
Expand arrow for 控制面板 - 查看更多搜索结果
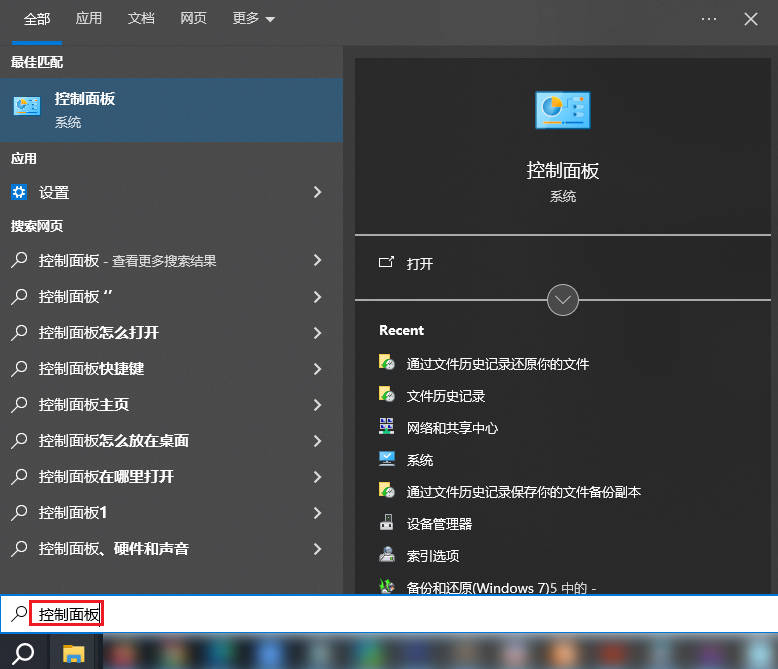point(318,260)
